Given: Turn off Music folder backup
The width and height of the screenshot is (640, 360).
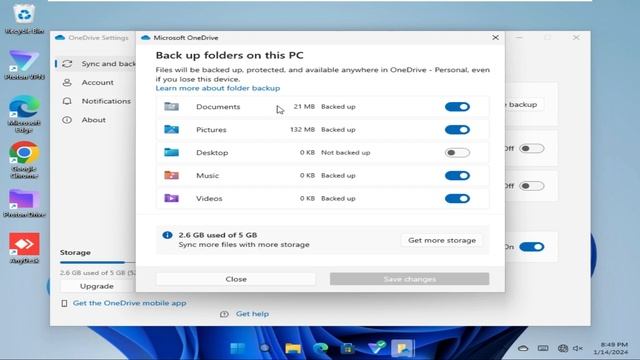Looking at the screenshot, I should click(x=457, y=175).
